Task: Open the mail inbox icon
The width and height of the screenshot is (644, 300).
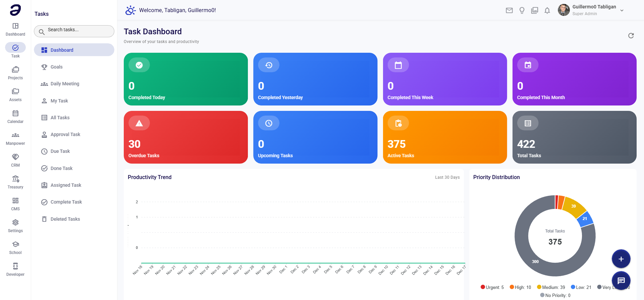Action: coord(509,10)
